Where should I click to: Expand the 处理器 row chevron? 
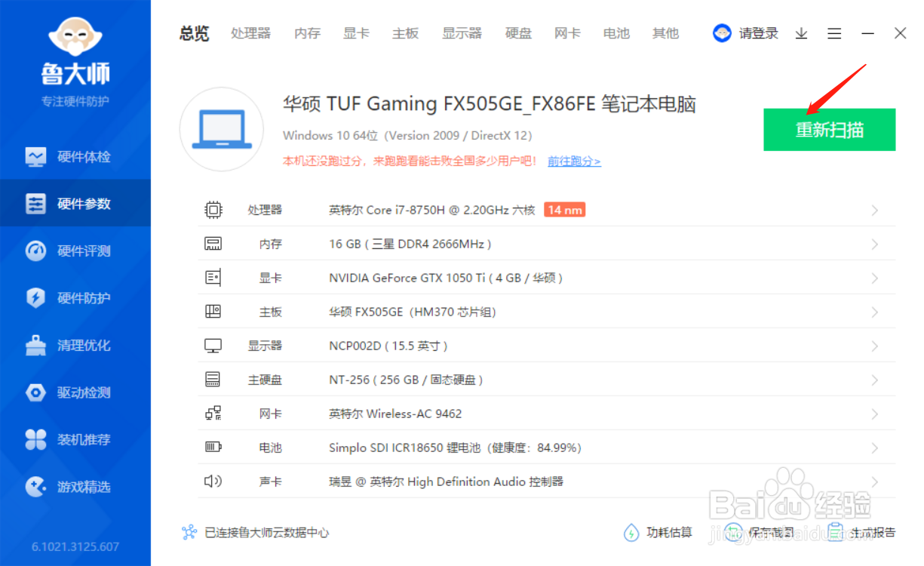(x=875, y=210)
